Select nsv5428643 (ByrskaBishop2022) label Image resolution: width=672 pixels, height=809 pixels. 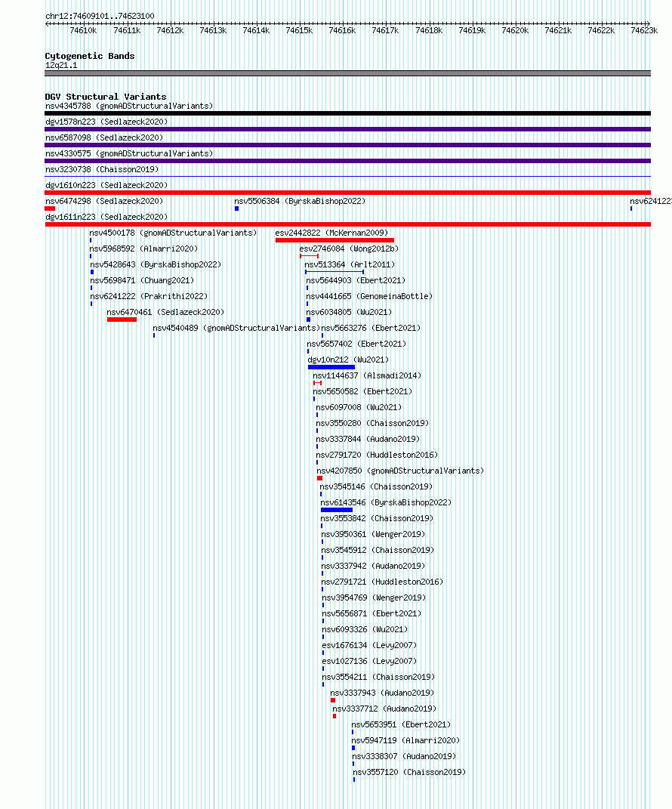click(x=156, y=264)
